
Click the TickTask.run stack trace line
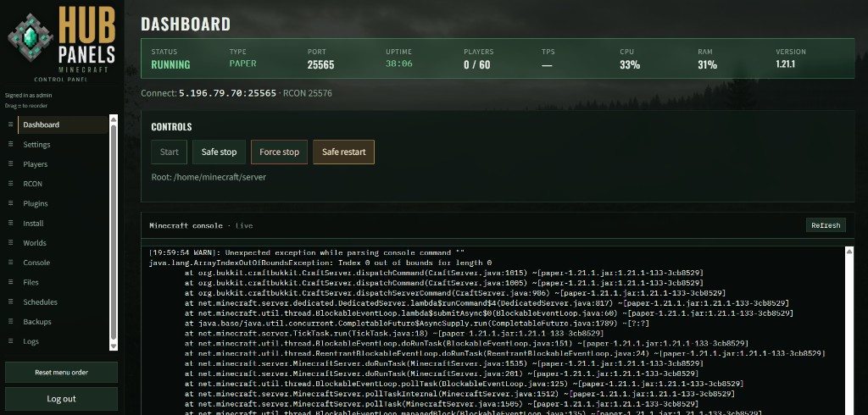pyautogui.click(x=394, y=334)
